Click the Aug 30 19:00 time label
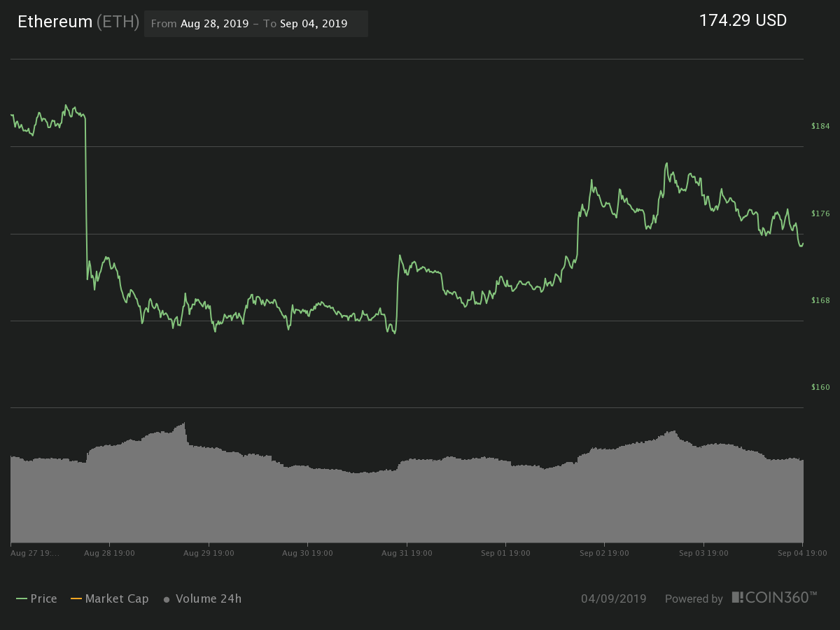Image resolution: width=840 pixels, height=630 pixels. pyautogui.click(x=307, y=553)
